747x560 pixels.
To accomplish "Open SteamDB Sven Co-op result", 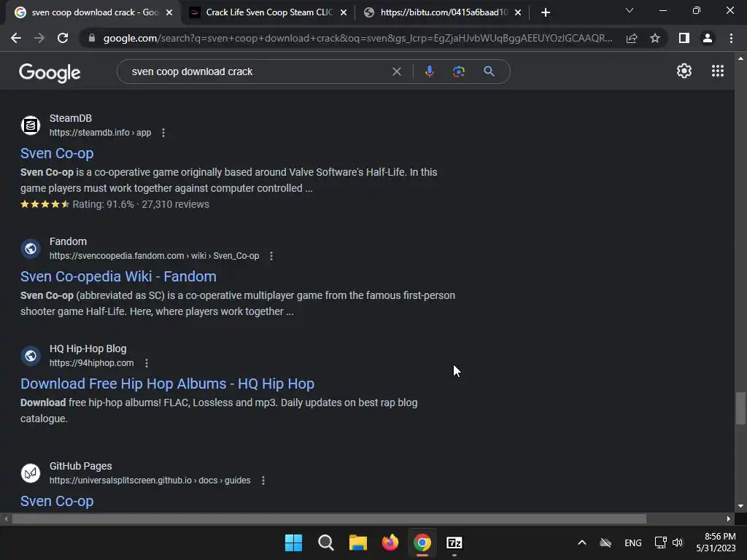I will (x=57, y=153).
